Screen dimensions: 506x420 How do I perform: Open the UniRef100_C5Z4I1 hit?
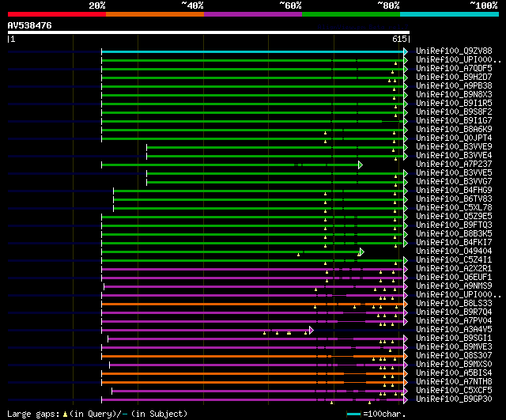coord(454,260)
